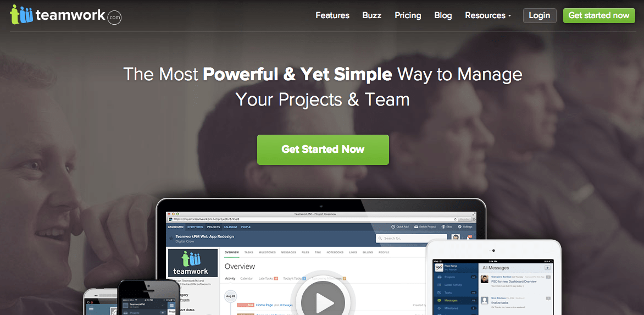Click the Login button
Image resolution: width=644 pixels, height=315 pixels.
pyautogui.click(x=540, y=15)
